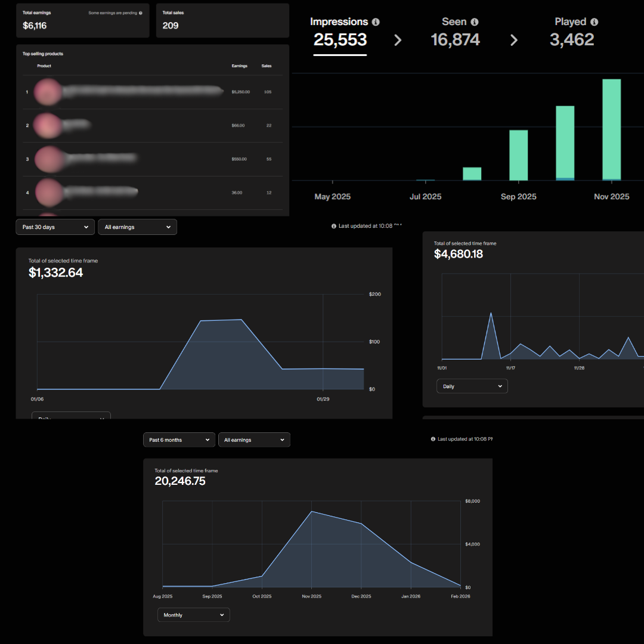
Task: Open the first top-selling product thumbnail
Action: 47,92
